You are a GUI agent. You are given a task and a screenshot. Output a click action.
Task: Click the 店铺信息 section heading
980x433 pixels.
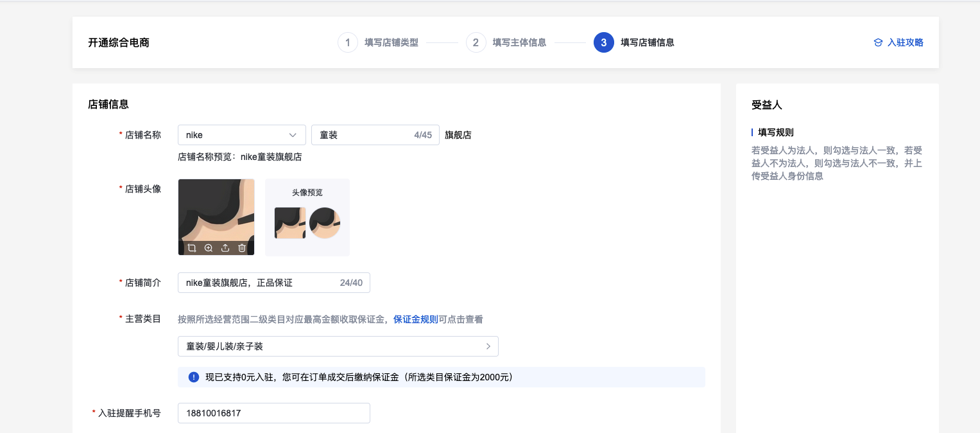(x=108, y=104)
